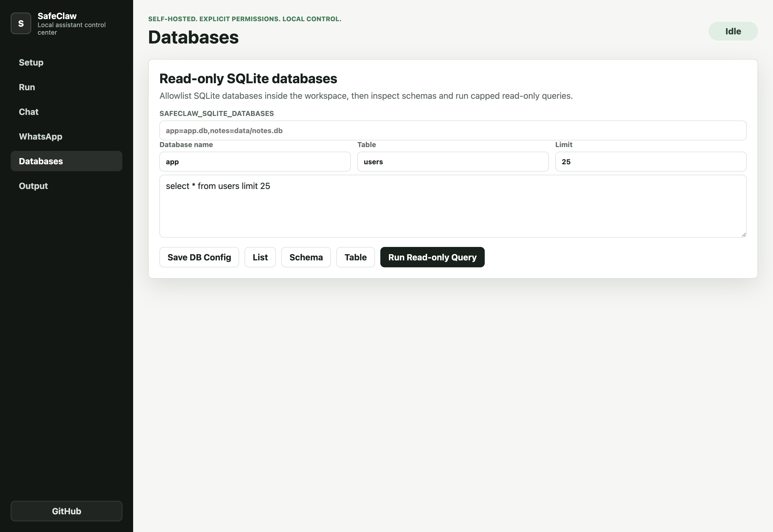The height and width of the screenshot is (532, 773).
Task: Click the Idle status badge
Action: pos(733,31)
